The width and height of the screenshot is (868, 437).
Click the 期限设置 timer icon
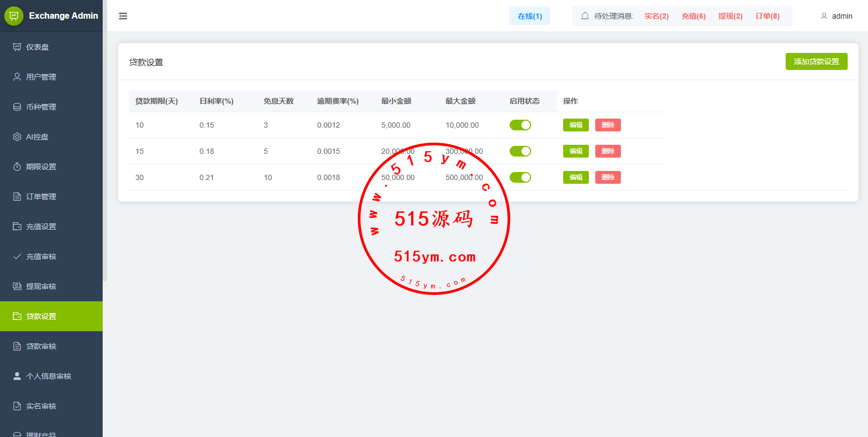(x=17, y=167)
